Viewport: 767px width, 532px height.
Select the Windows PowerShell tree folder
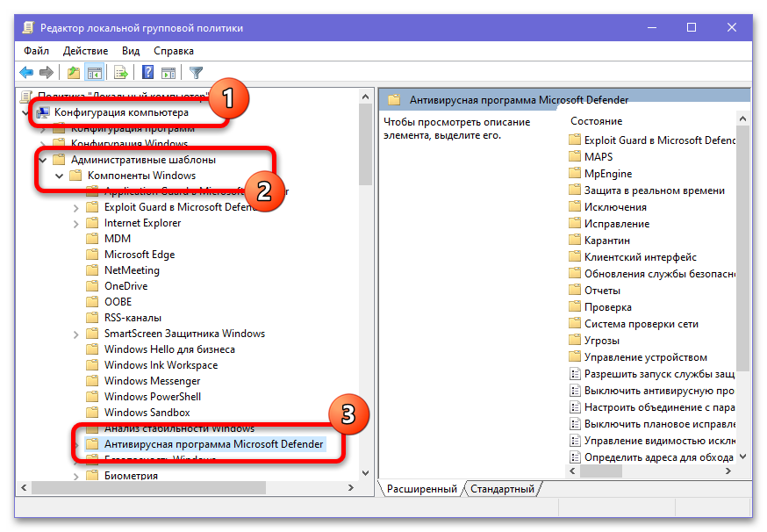pos(153,397)
